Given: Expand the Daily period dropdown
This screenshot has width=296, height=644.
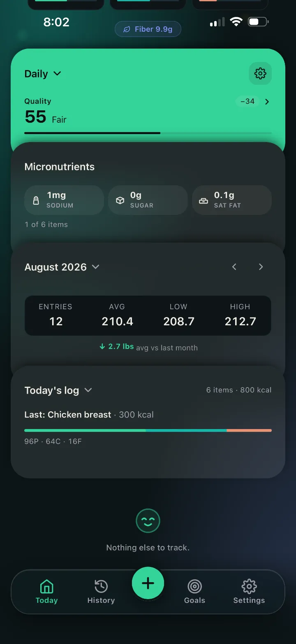Looking at the screenshot, I should 43,74.
